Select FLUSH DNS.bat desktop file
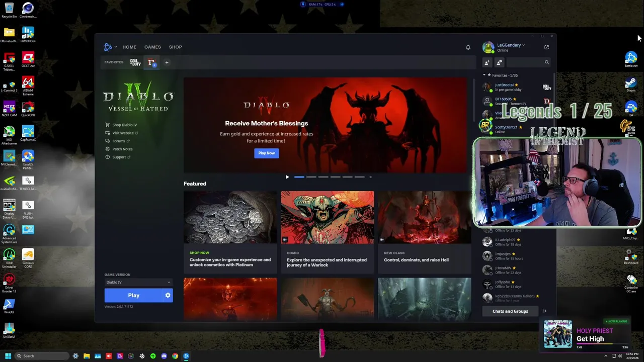This screenshot has height=362, width=644. (x=28, y=209)
